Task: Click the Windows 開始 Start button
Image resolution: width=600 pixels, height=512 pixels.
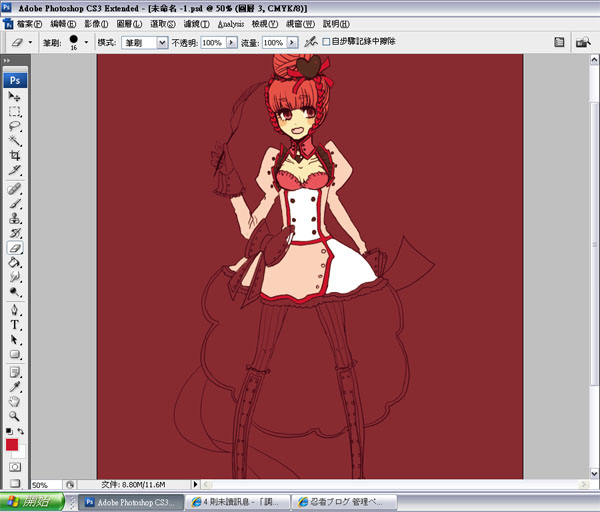Action: pos(33,502)
